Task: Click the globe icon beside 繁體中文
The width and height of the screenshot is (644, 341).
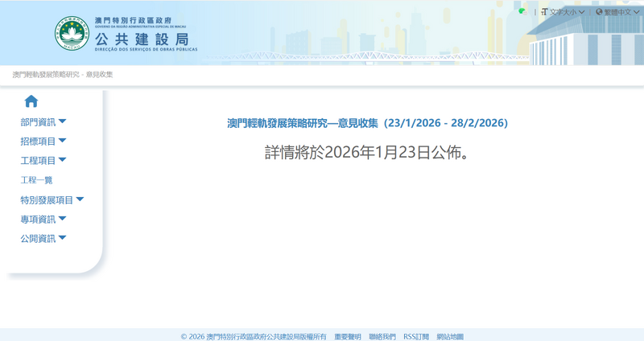Action: (599, 12)
